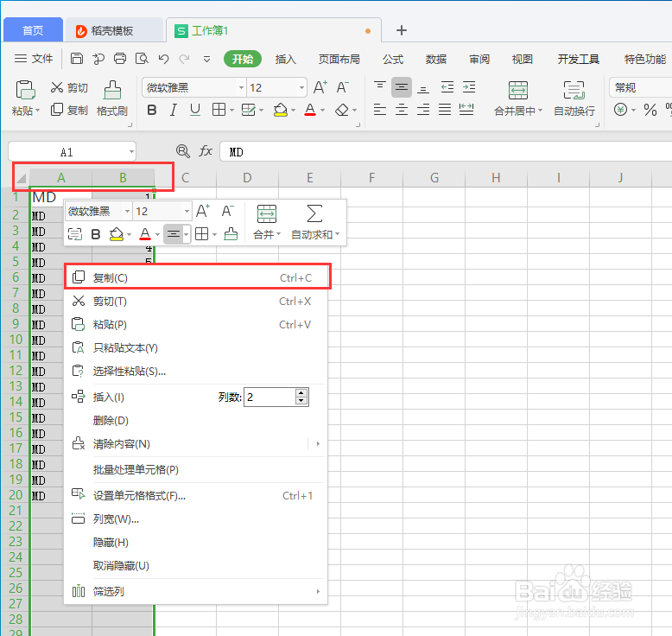Click Cut (剪切) in the ribbon
The height and width of the screenshot is (636, 672).
pyautogui.click(x=69, y=87)
